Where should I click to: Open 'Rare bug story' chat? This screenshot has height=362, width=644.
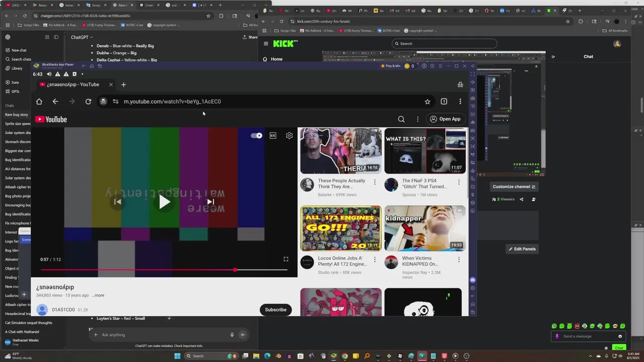(x=17, y=115)
